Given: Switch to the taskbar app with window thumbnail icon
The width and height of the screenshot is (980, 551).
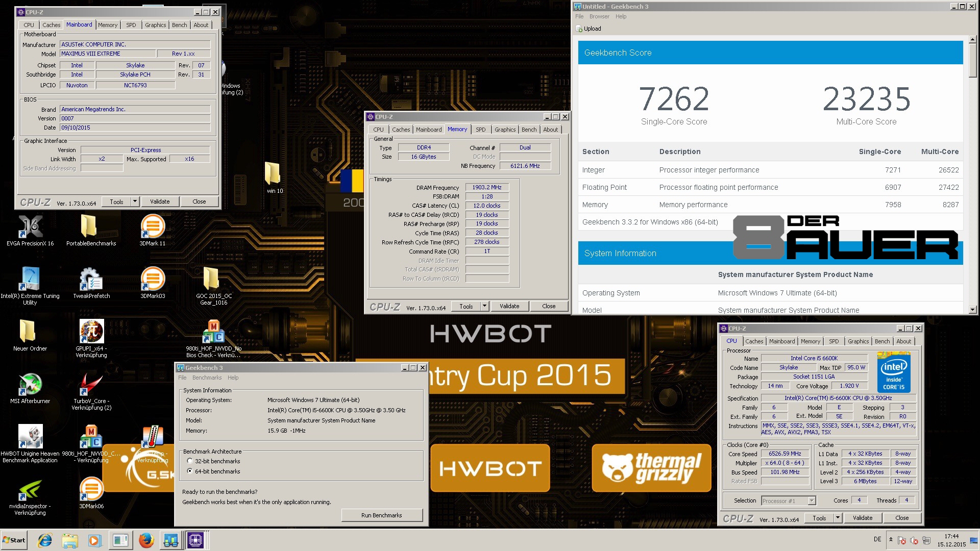Looking at the screenshot, I should coord(120,540).
